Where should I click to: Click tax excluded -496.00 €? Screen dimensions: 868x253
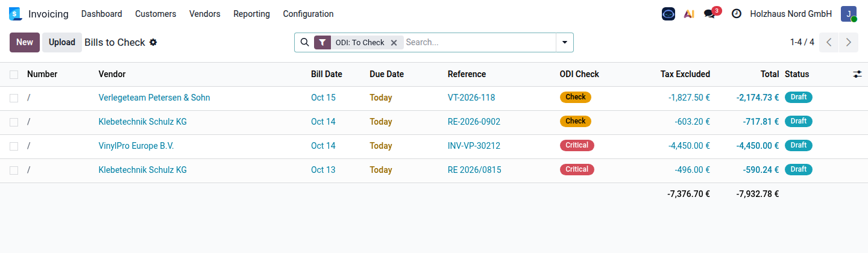coord(693,170)
